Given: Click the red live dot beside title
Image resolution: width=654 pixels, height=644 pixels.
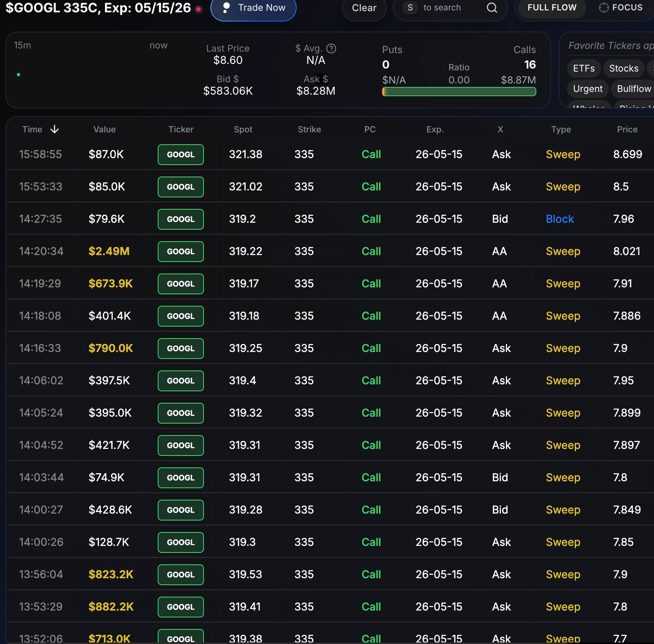Looking at the screenshot, I should [199, 9].
